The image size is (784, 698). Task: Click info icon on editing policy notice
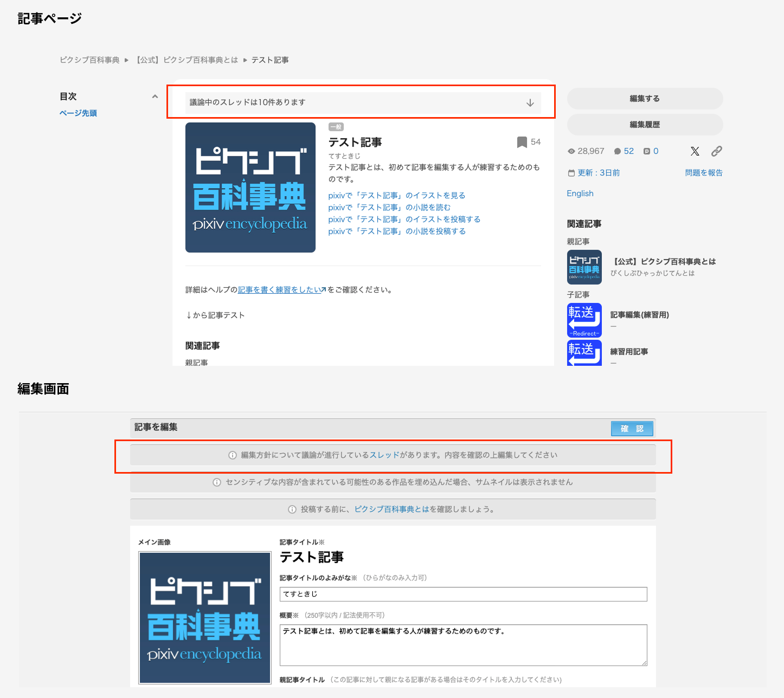[x=233, y=455]
